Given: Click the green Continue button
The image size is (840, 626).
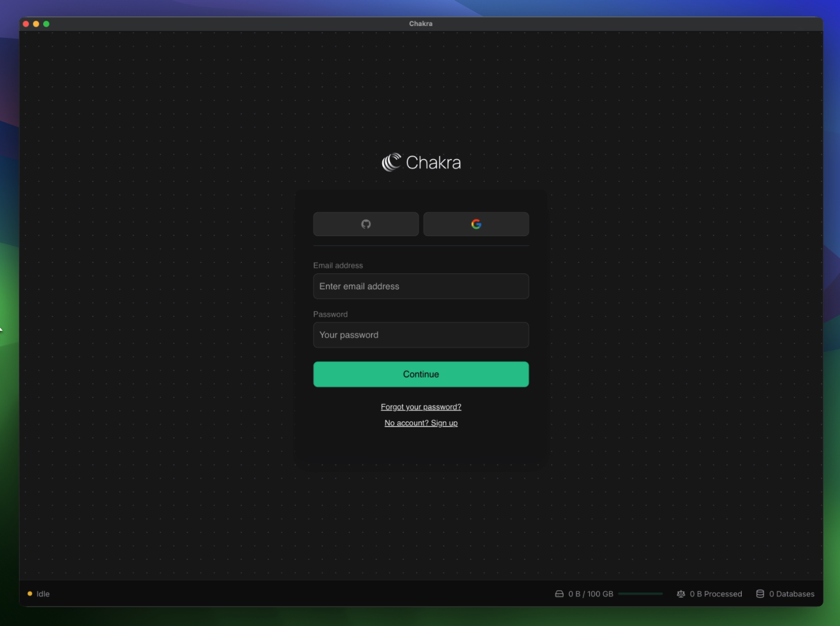Looking at the screenshot, I should (421, 375).
